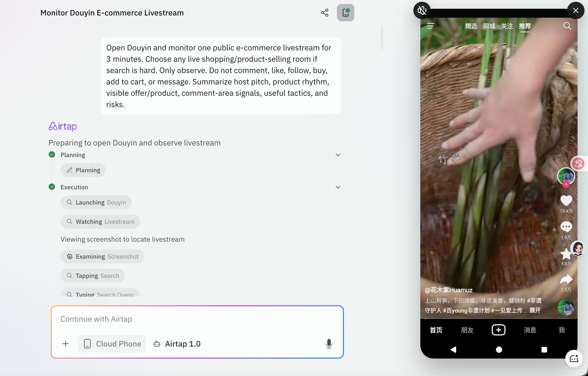Open the translate floating button
The width and height of the screenshot is (588, 376).
pos(579,164)
